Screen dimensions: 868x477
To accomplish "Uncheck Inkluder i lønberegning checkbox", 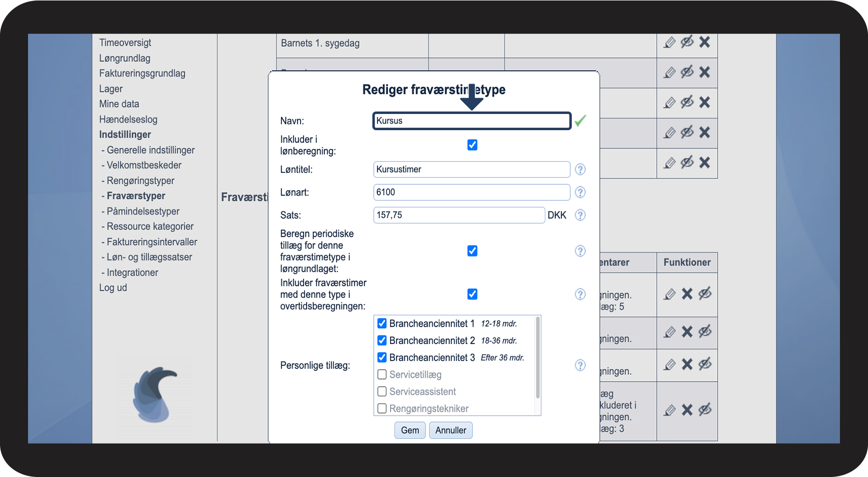I will tap(472, 145).
